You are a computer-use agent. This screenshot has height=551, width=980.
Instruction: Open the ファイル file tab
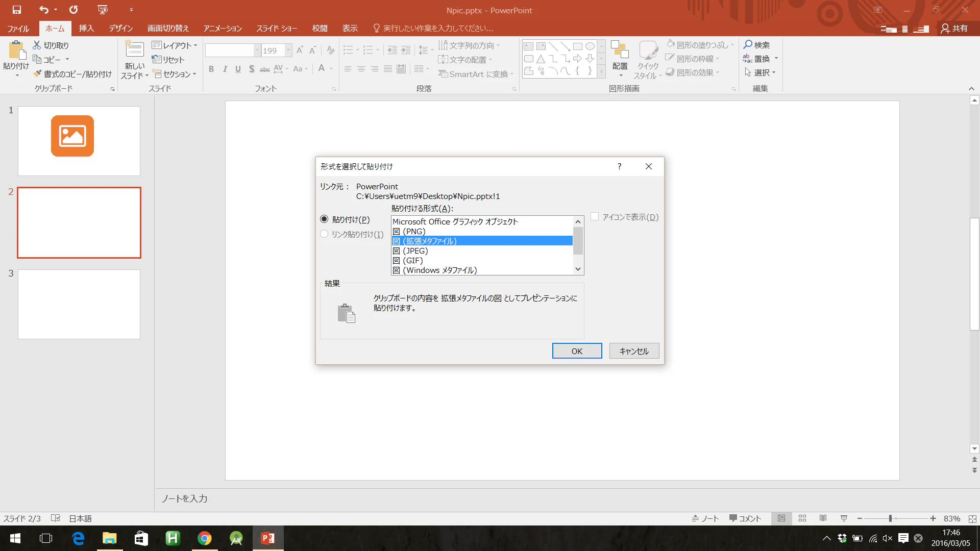18,28
